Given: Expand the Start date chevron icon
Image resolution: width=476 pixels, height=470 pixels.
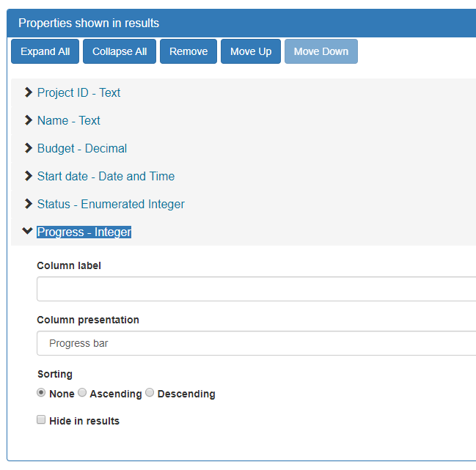Looking at the screenshot, I should 28,176.
